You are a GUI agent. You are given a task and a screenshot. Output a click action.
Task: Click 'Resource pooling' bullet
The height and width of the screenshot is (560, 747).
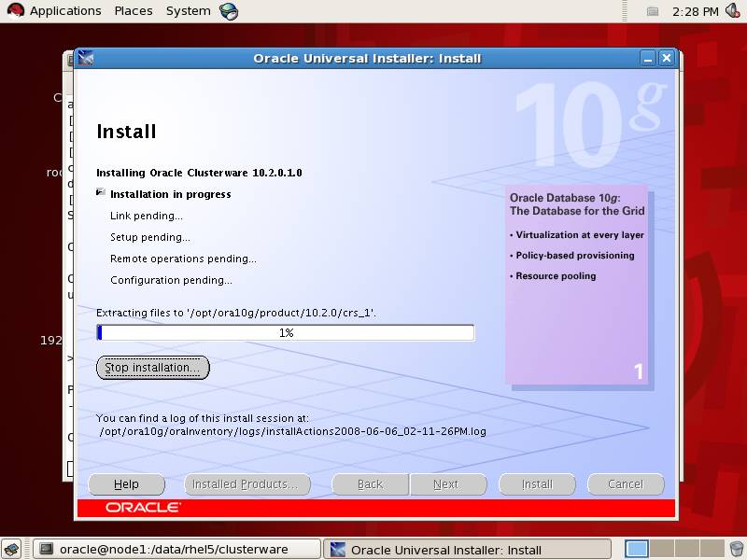(556, 275)
